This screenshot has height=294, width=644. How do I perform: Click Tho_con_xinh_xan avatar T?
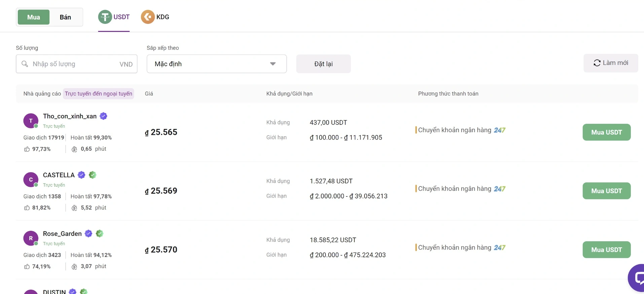pos(31,121)
